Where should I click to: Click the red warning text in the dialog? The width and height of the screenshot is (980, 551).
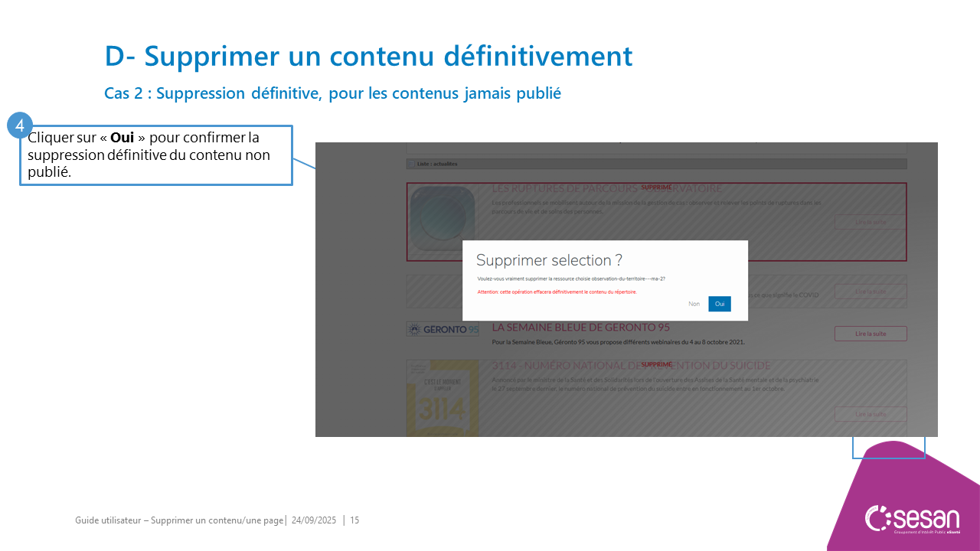(557, 292)
